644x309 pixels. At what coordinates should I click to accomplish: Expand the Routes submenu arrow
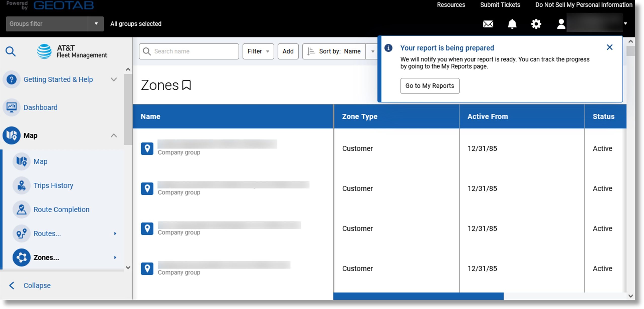click(x=115, y=233)
